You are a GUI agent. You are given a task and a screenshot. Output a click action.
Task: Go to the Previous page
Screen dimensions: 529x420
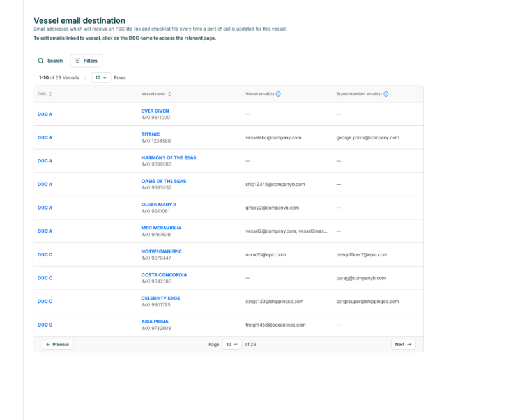(57, 344)
